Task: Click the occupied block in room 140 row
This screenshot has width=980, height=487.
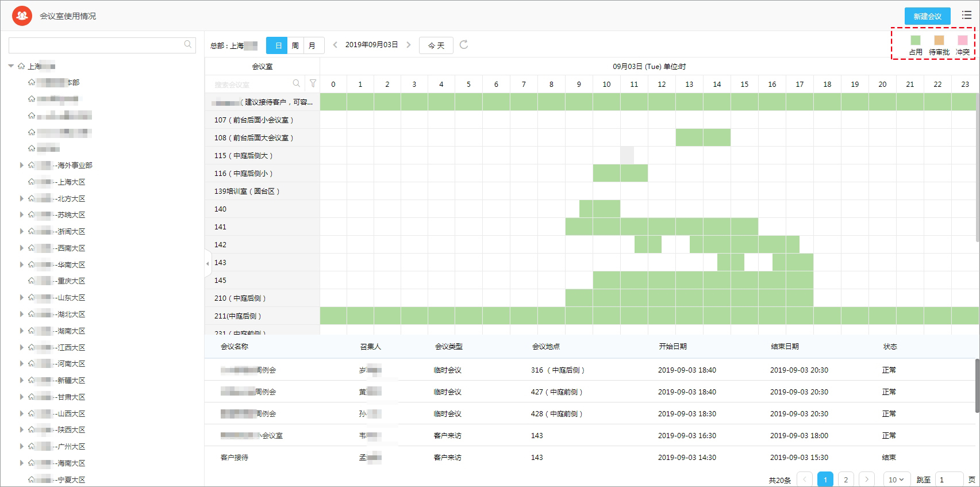Action: click(600, 209)
